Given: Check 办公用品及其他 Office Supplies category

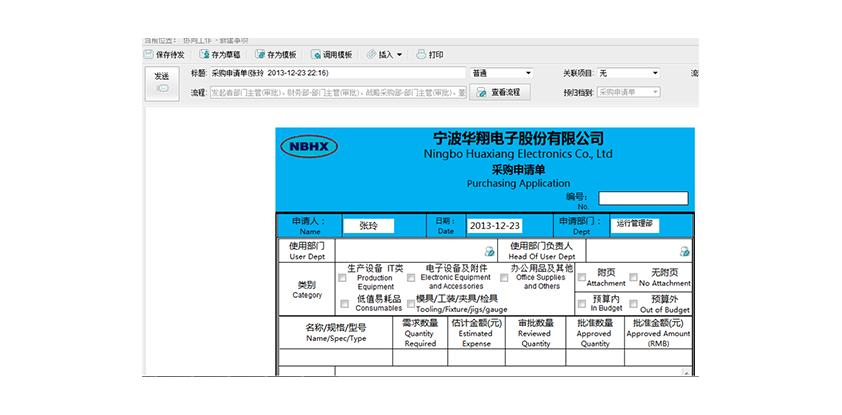Looking at the screenshot, I should tap(504, 278).
